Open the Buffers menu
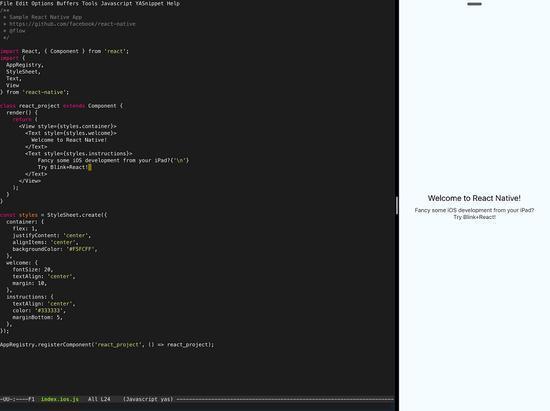Image resolution: width=550 pixels, height=411 pixels. coord(67,4)
